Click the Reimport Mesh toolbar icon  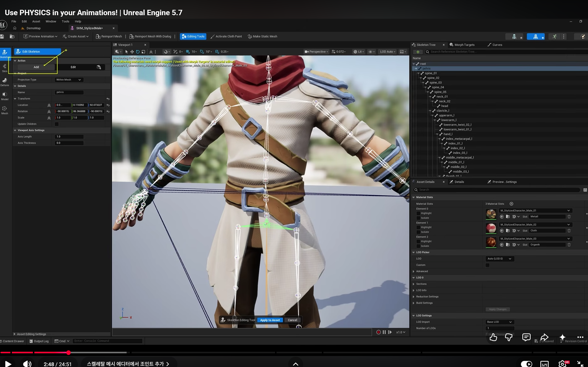pyautogui.click(x=98, y=36)
